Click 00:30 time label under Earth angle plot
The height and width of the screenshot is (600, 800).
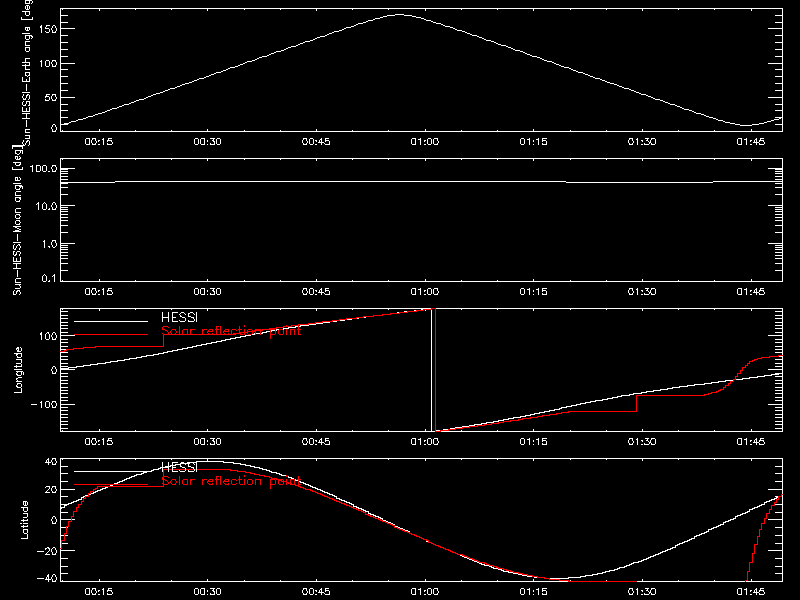pos(208,142)
